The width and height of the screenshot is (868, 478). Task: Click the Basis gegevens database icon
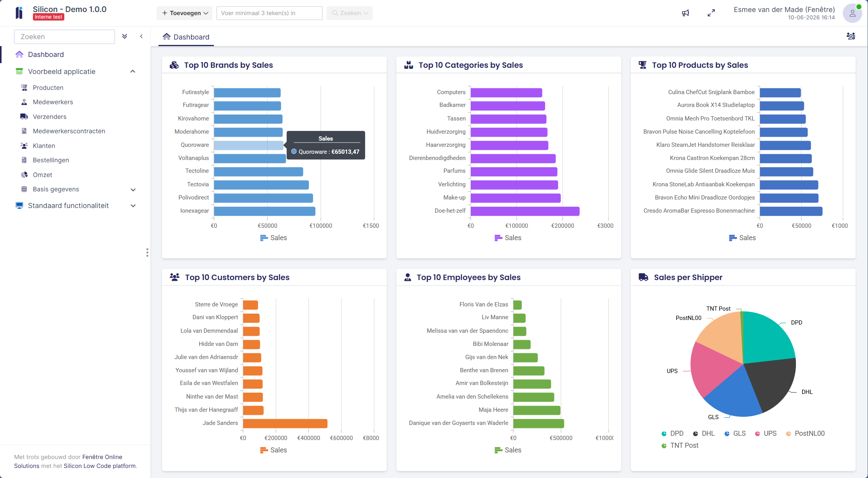click(24, 189)
